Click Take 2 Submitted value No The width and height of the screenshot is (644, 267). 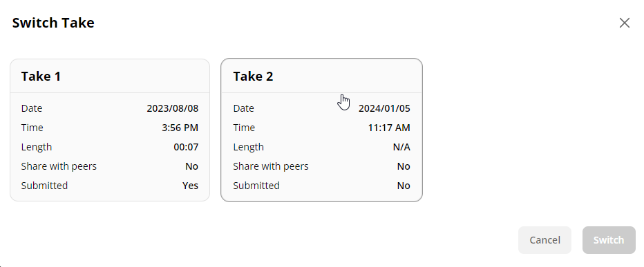pos(404,186)
